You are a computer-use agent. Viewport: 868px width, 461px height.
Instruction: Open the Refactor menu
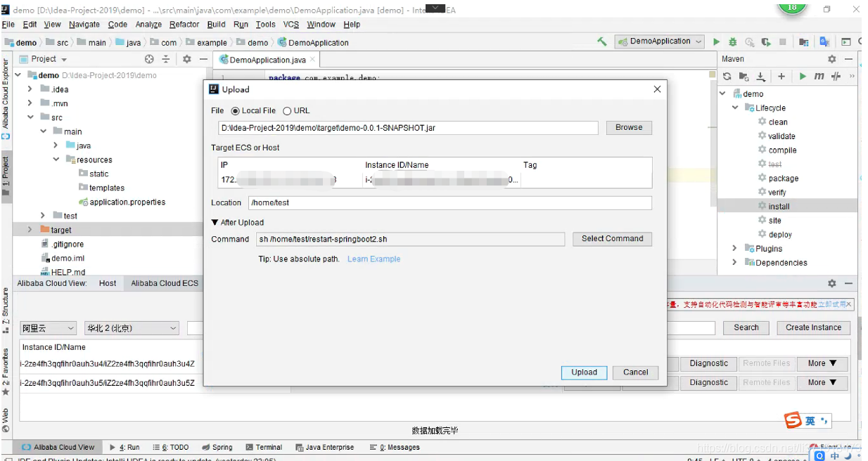pyautogui.click(x=184, y=25)
